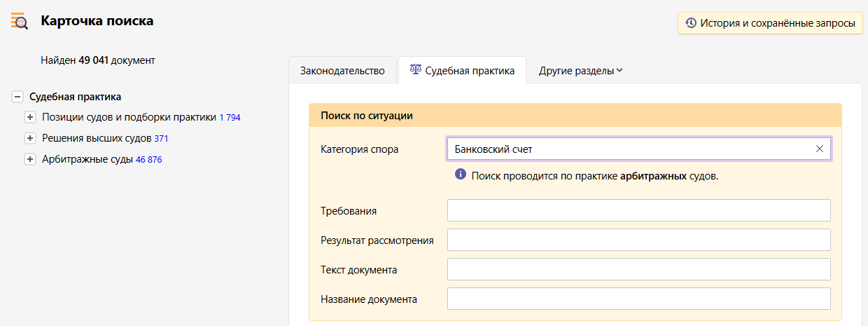Click the Категория спора input field

630,149
